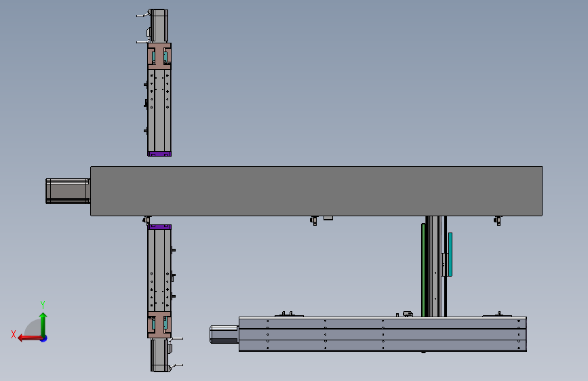Select the middle sensor bracket under the beam
Image resolution: width=588 pixels, height=381 pixels.
click(x=314, y=220)
